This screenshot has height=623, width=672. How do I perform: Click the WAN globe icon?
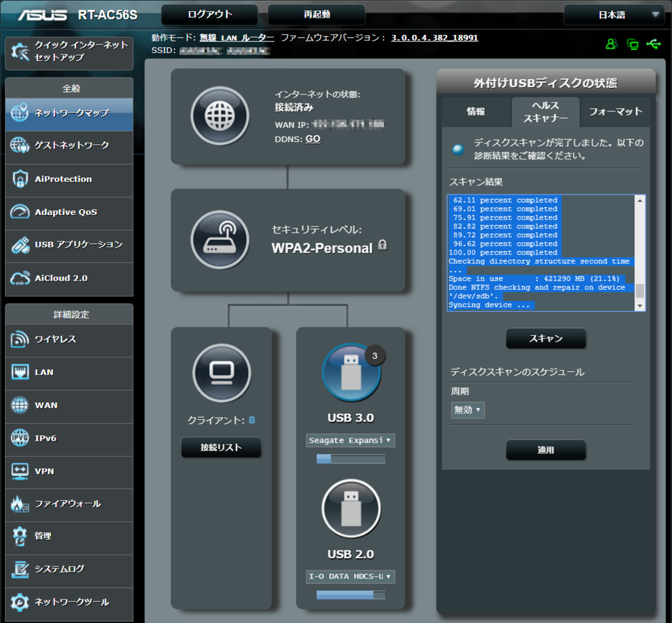(20, 405)
